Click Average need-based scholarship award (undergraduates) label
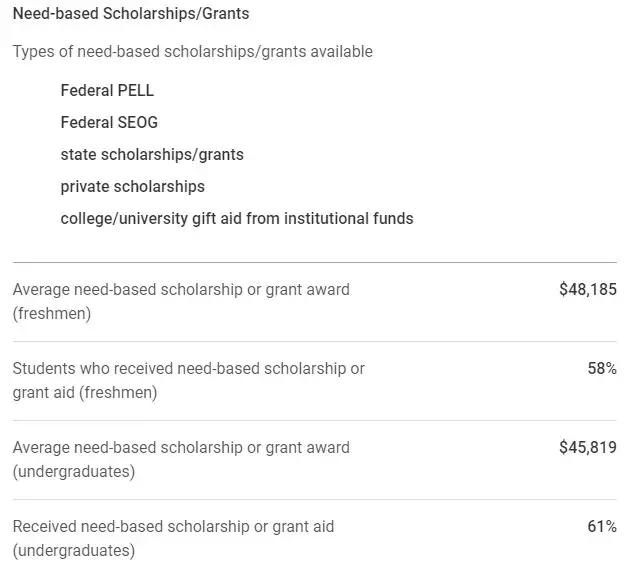Image resolution: width=630 pixels, height=571 pixels. pos(181,459)
